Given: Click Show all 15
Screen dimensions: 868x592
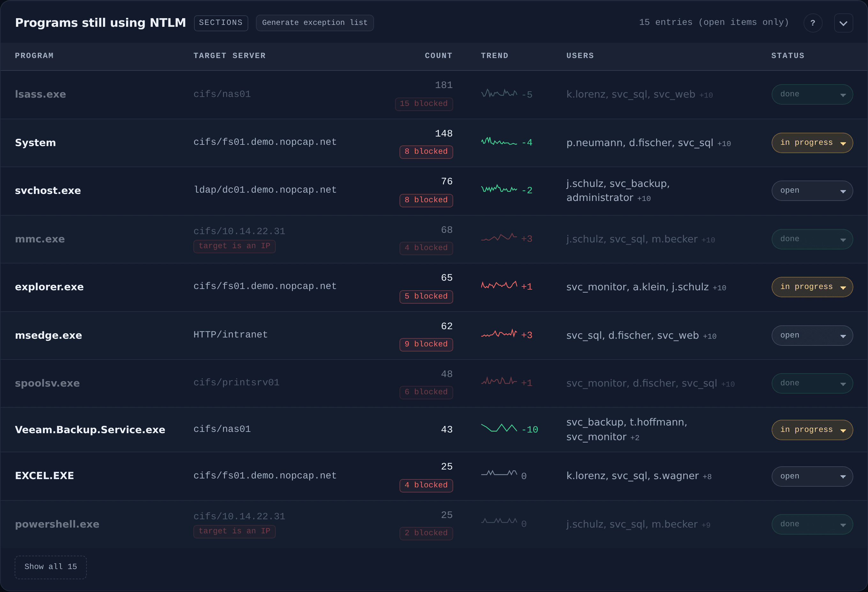Looking at the screenshot, I should tap(51, 567).
